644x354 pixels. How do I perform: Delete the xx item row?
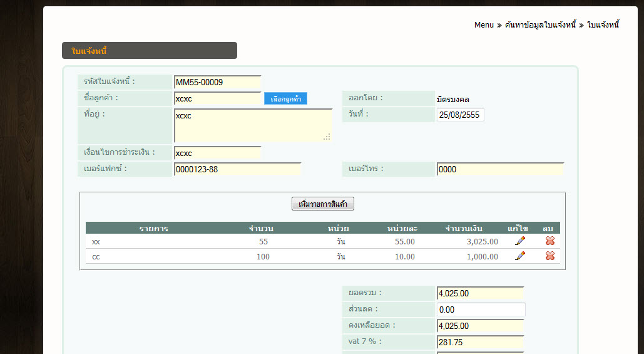click(550, 241)
